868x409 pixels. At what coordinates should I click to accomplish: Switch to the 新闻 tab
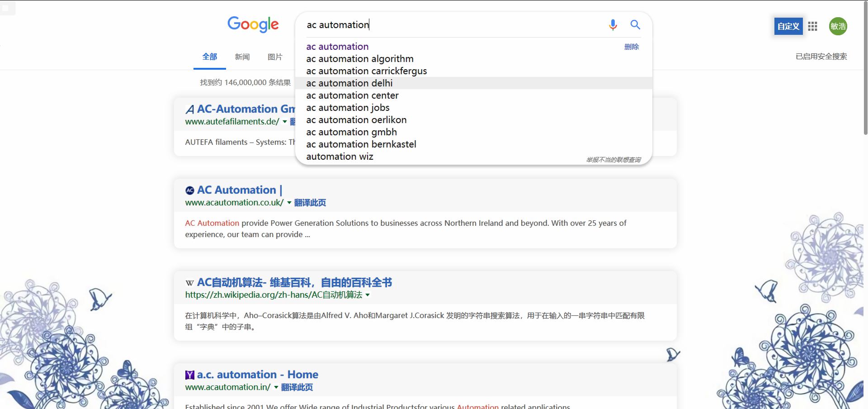pyautogui.click(x=242, y=57)
